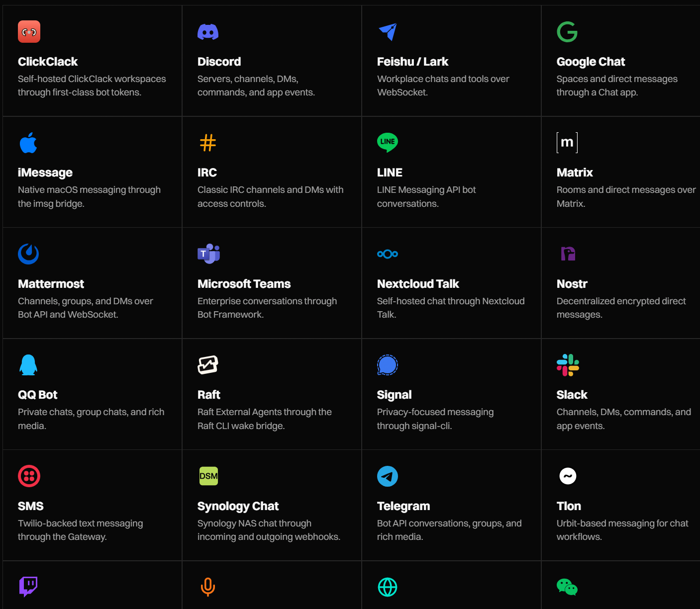The height and width of the screenshot is (609, 700).
Task: Choose the Synology Chat heading
Action: tap(238, 506)
